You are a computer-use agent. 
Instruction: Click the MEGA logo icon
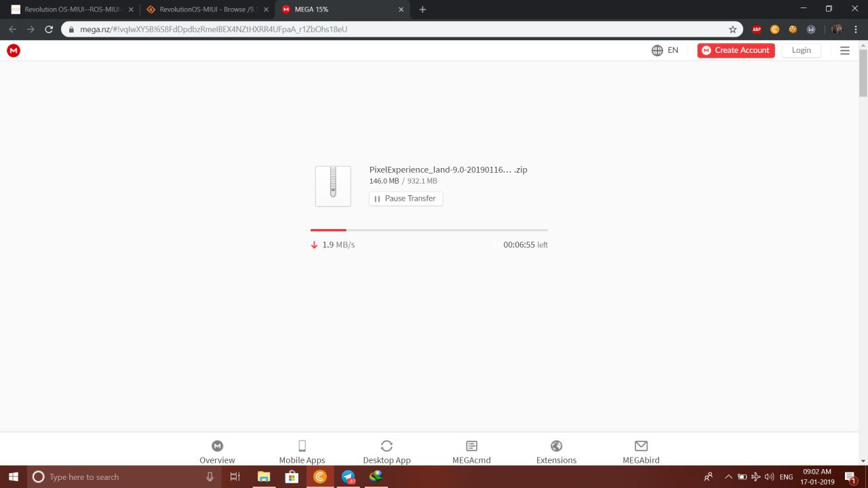(x=14, y=50)
